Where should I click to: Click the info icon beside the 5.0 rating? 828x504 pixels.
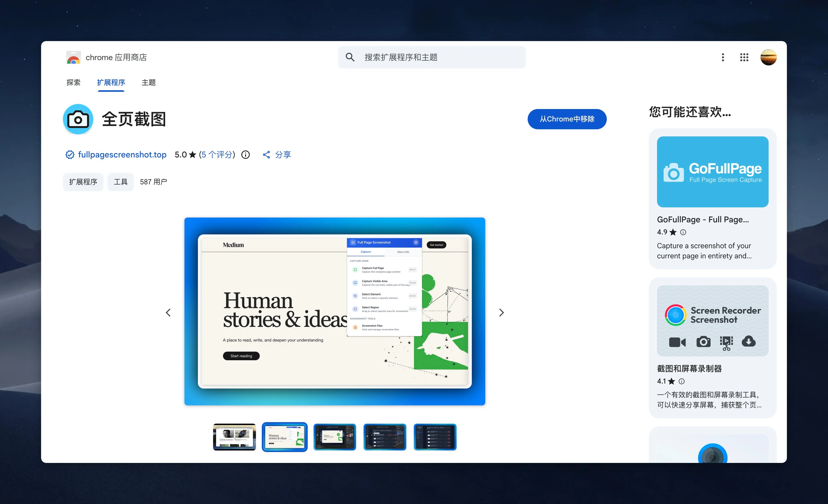[x=246, y=154]
